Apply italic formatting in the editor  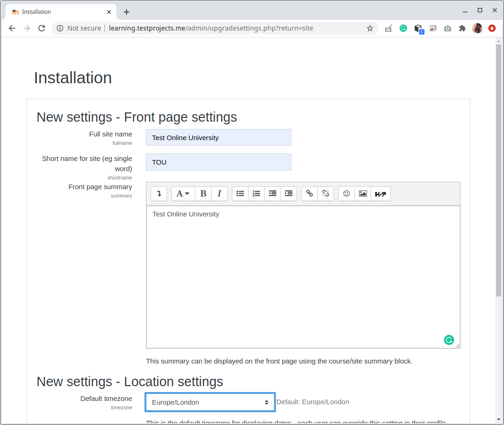(219, 194)
